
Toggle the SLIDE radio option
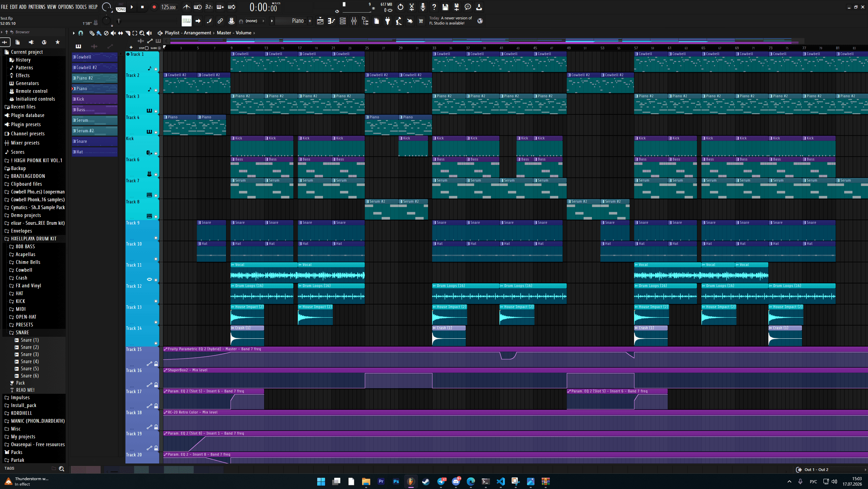159,48
